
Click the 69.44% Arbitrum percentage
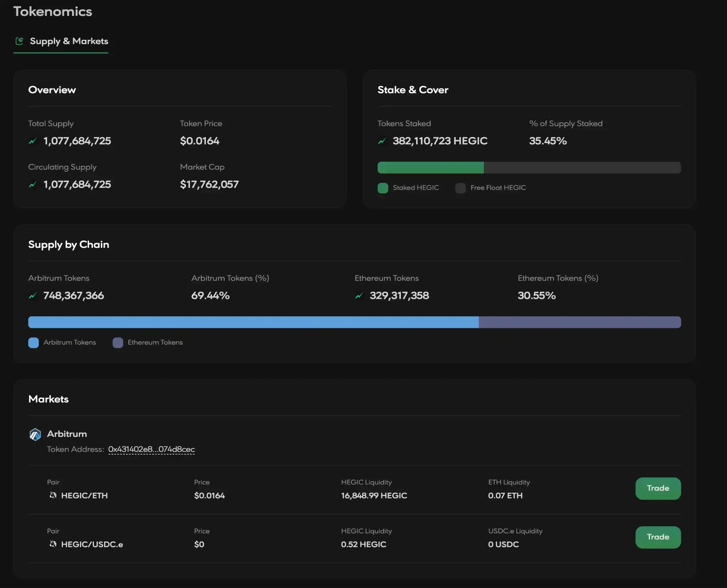tap(211, 296)
